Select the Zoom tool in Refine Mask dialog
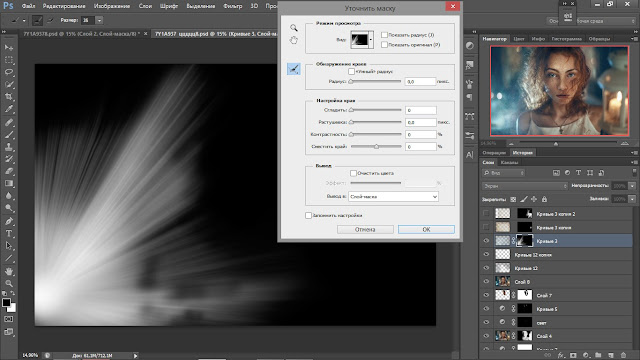 click(x=293, y=28)
